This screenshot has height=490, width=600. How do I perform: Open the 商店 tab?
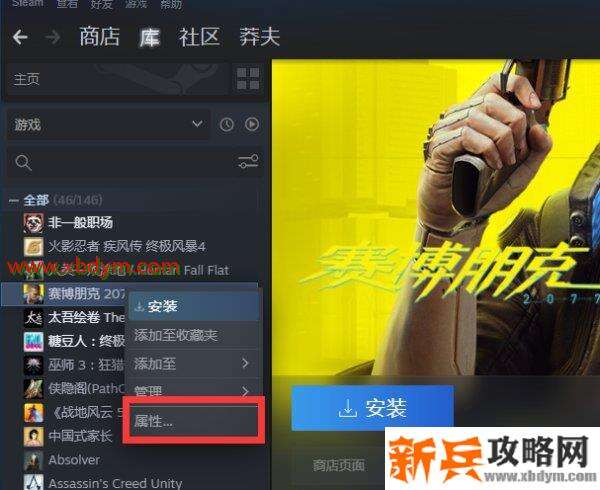[99, 37]
